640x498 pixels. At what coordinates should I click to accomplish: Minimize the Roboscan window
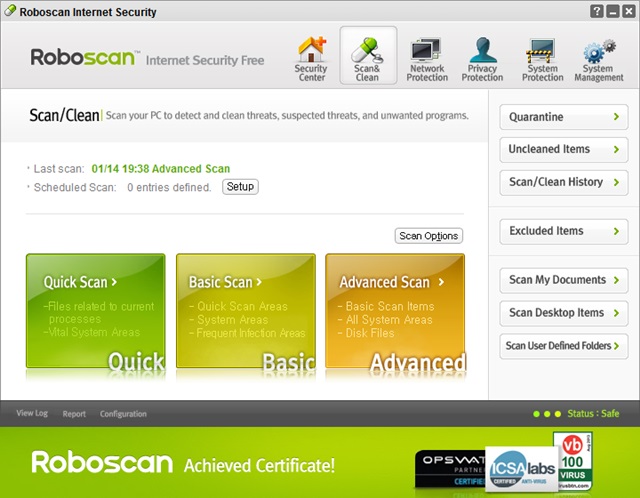click(x=612, y=11)
